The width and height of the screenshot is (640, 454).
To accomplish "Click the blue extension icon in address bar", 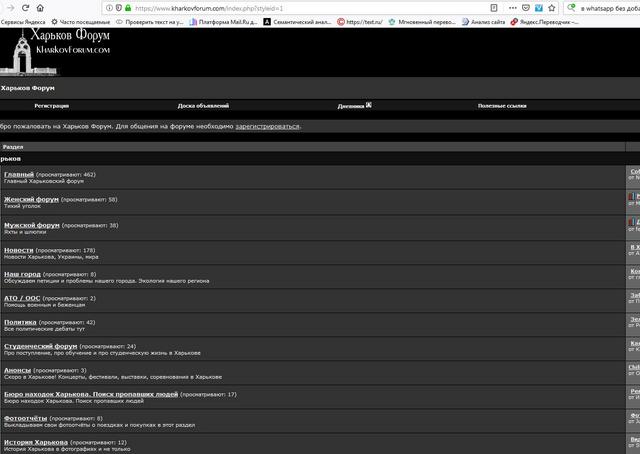I will click(x=539, y=8).
